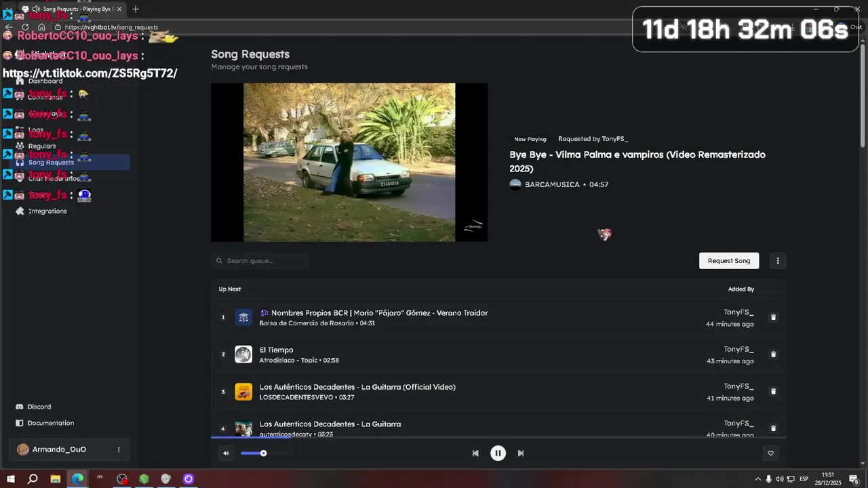Open the Documentation link

click(x=51, y=423)
